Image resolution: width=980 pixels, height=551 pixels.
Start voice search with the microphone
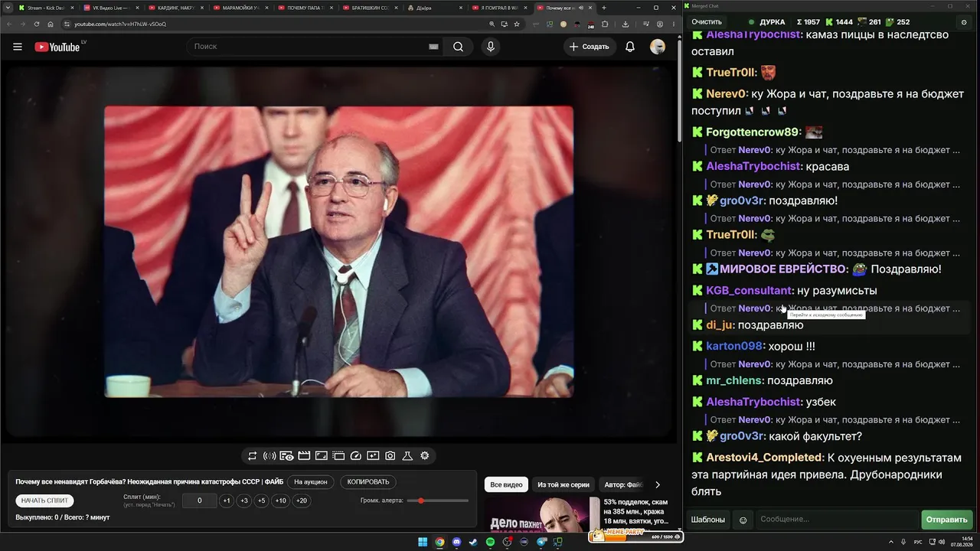tap(491, 47)
